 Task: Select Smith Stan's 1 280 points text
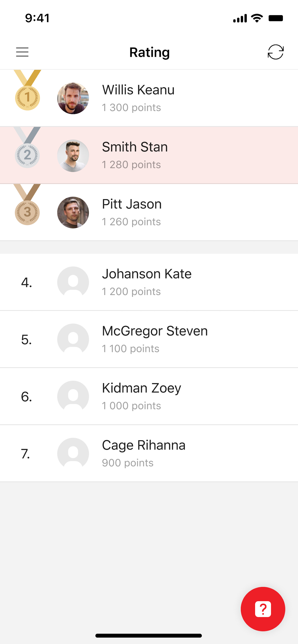(131, 165)
